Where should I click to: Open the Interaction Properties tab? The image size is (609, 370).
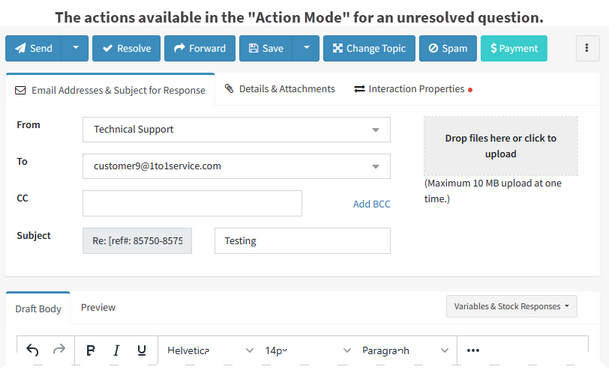pyautogui.click(x=413, y=89)
